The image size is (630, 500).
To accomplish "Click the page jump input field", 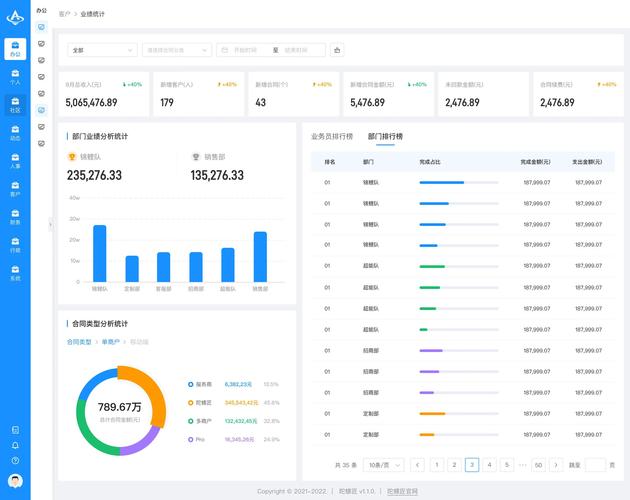I will [x=595, y=465].
